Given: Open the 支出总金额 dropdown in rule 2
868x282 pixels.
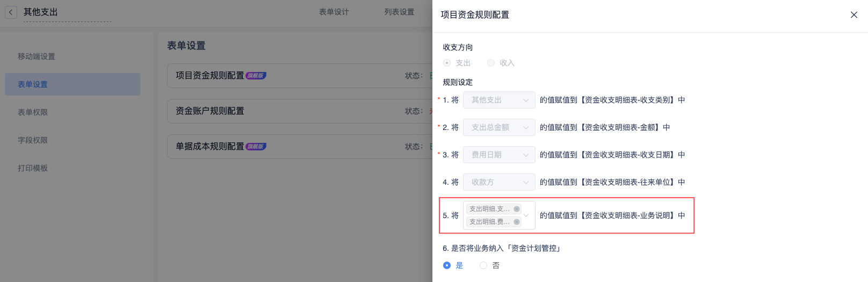Looking at the screenshot, I should click(499, 127).
